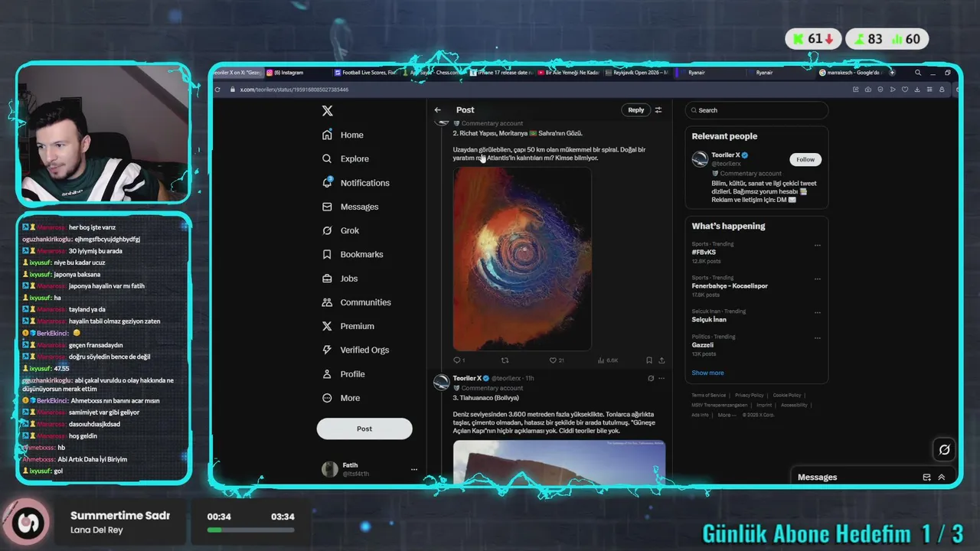Click the Premium X icon
980x551 pixels.
pyautogui.click(x=327, y=326)
